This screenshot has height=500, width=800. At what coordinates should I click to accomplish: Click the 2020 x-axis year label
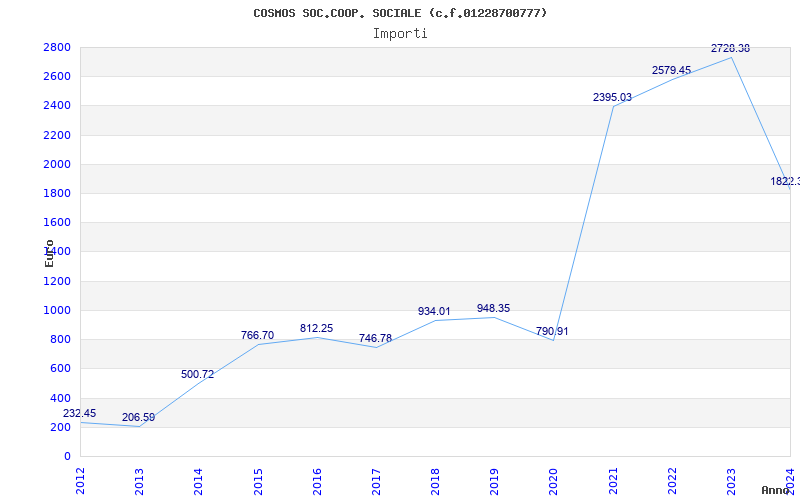pos(554,481)
